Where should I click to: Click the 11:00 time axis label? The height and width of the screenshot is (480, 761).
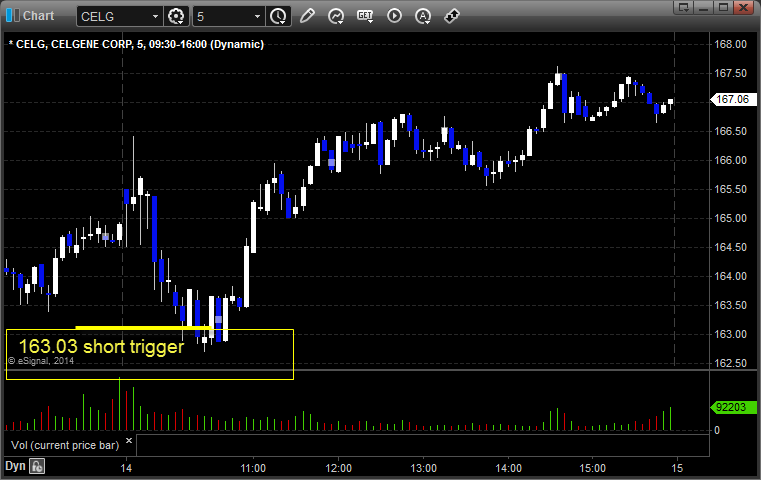[x=253, y=468]
